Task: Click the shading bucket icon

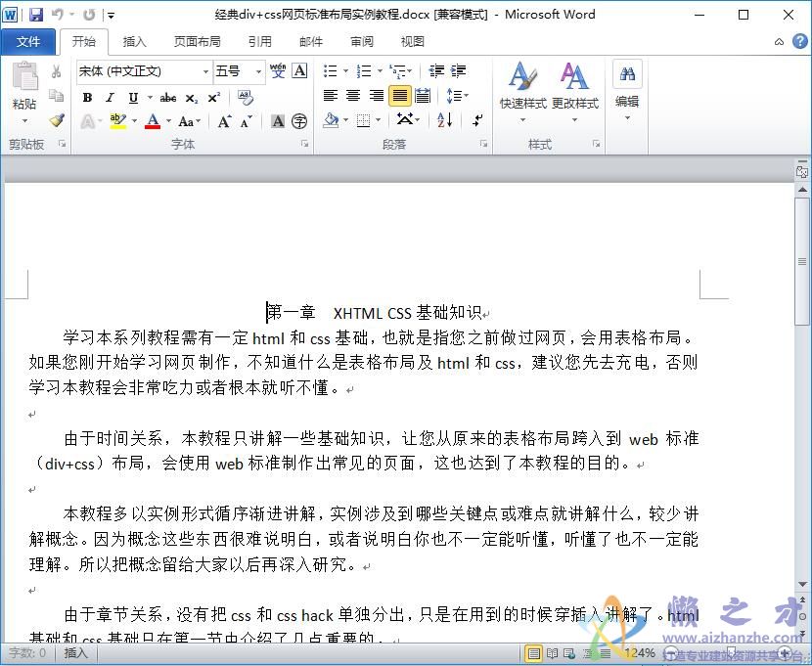Action: coord(330,118)
